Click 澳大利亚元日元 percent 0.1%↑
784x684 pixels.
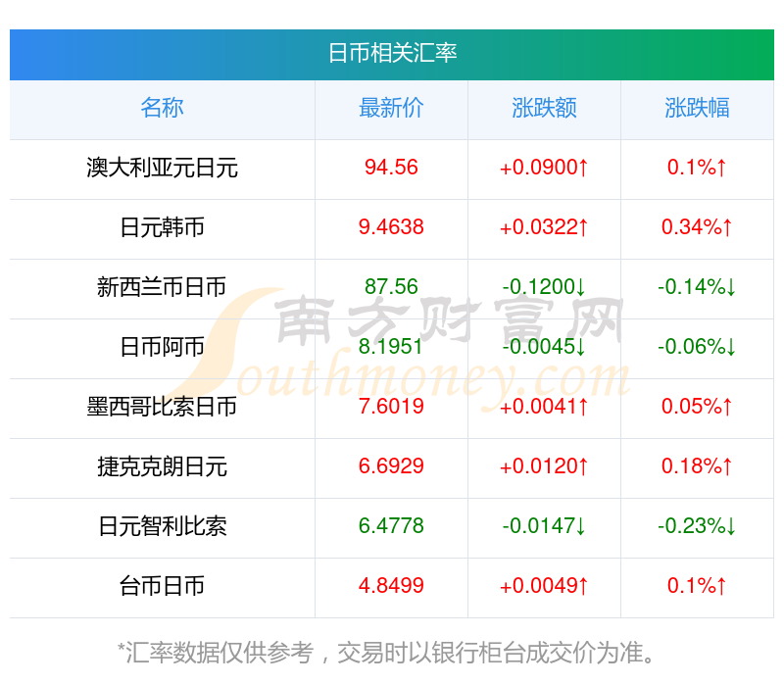697,168
